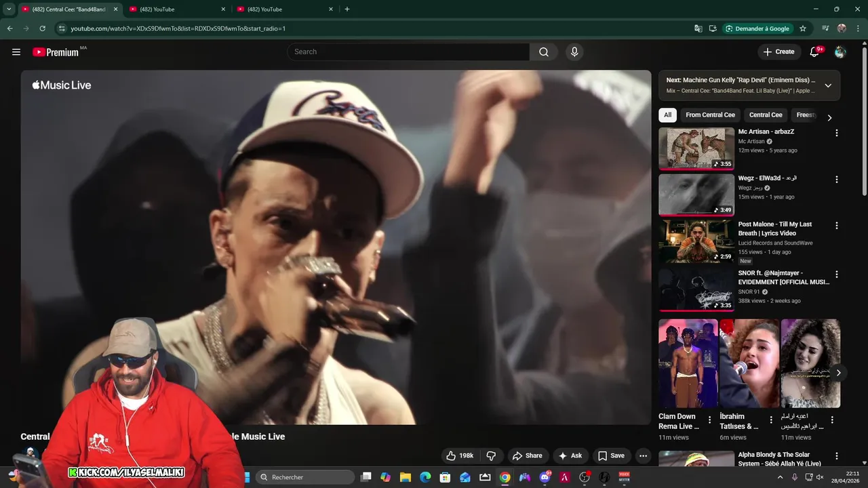
Task: Click the search magnifier button
Action: (x=544, y=52)
